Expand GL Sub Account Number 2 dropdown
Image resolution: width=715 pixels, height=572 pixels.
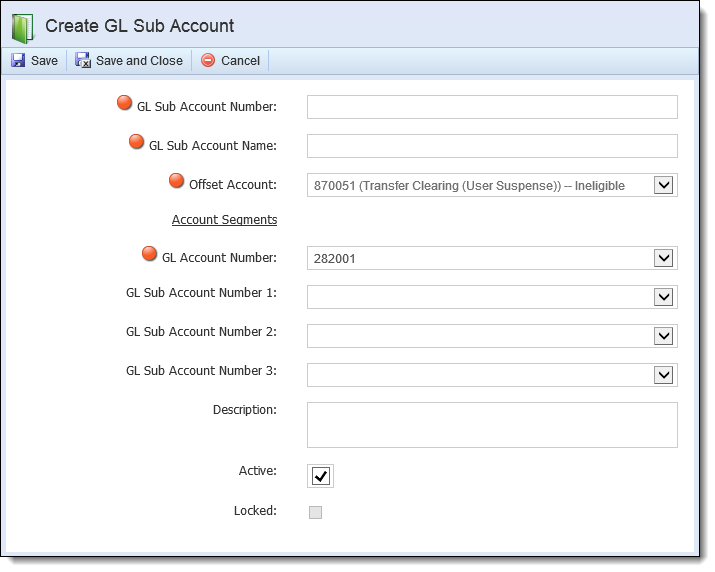coord(663,336)
